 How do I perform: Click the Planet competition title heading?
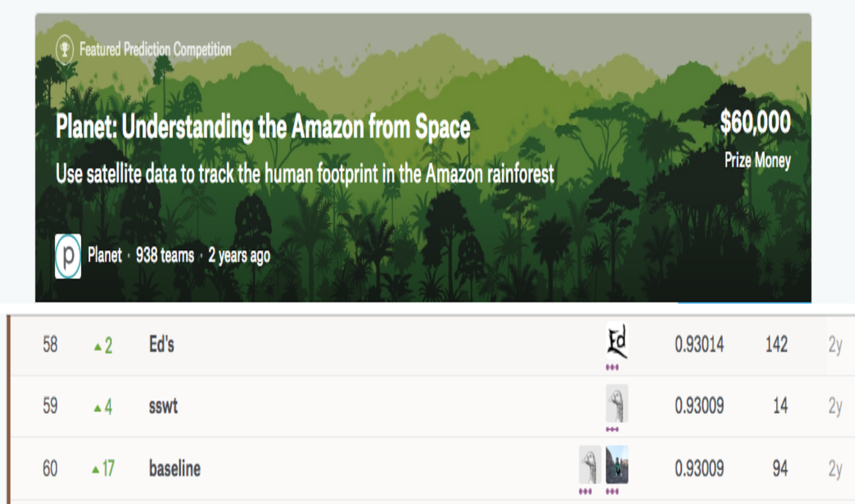(263, 127)
